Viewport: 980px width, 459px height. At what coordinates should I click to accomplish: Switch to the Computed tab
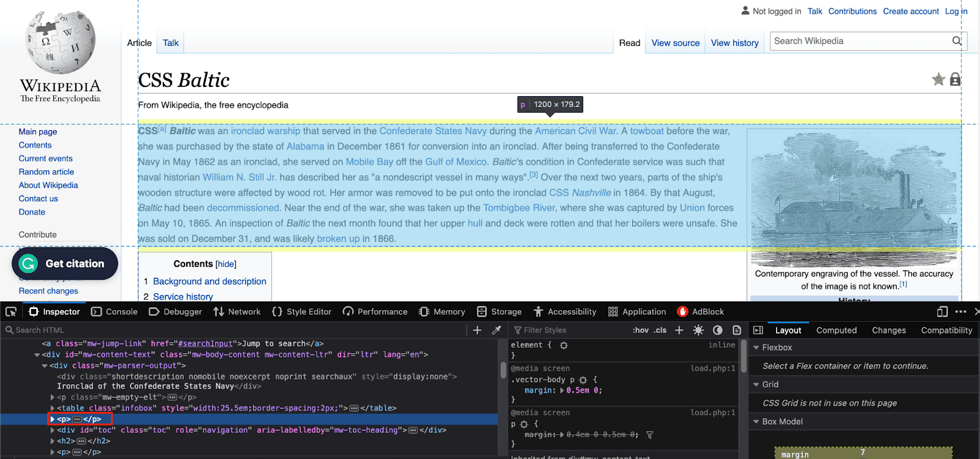[x=836, y=330]
